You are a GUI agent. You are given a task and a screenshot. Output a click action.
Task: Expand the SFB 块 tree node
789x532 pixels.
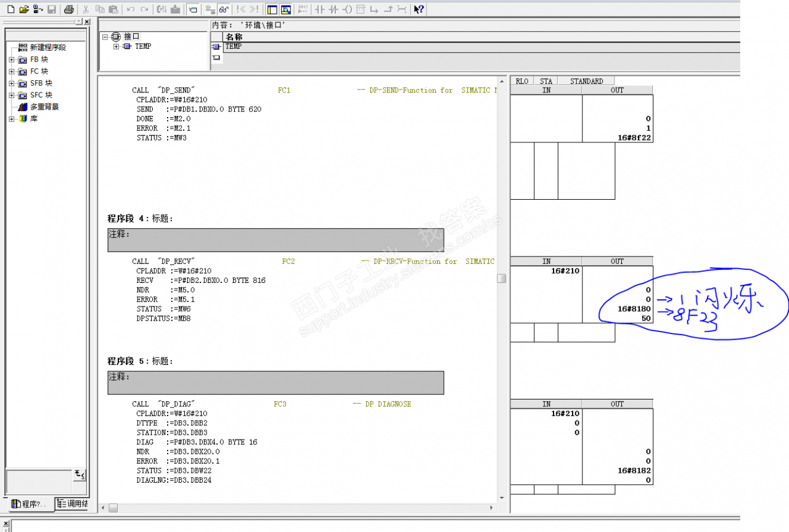point(12,83)
